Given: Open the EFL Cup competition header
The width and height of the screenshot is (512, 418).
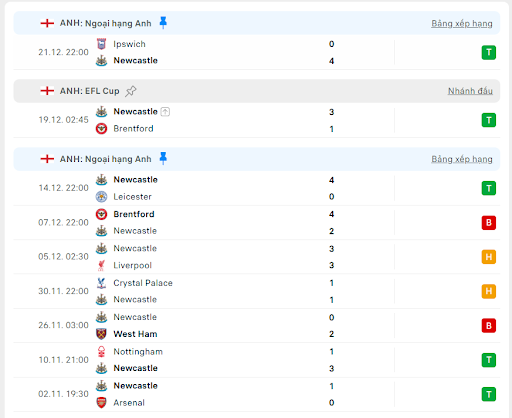Looking at the screenshot, I should (x=257, y=91).
